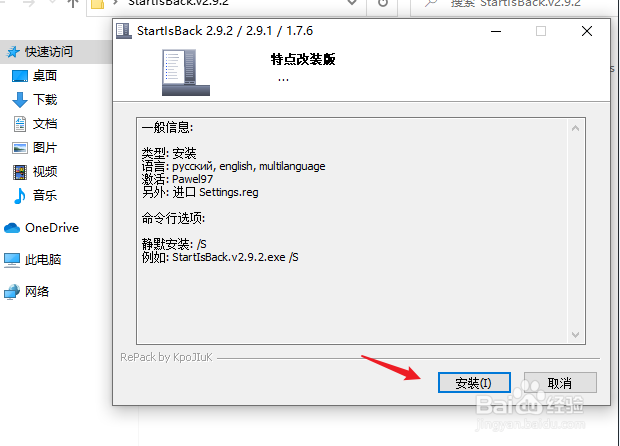620x446 pixels.
Task: Minimize the StartIsBack installer window
Action: [x=496, y=31]
